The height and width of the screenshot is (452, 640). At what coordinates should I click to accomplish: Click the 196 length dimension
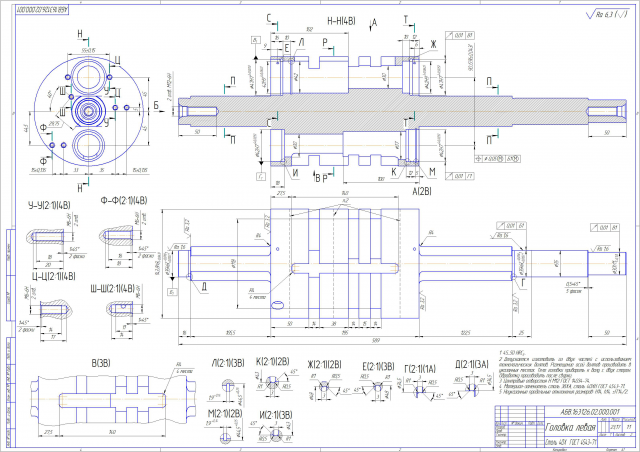[345, 333]
